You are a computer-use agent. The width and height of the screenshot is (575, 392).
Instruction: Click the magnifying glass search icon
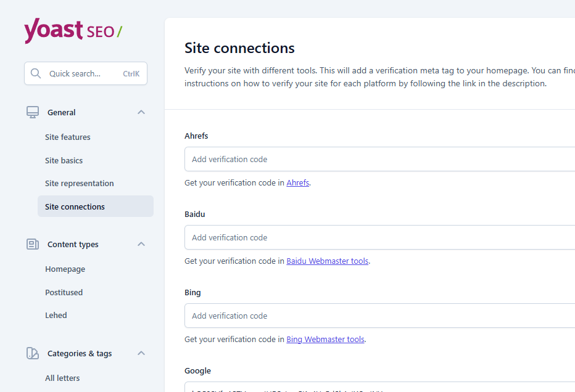(36, 73)
